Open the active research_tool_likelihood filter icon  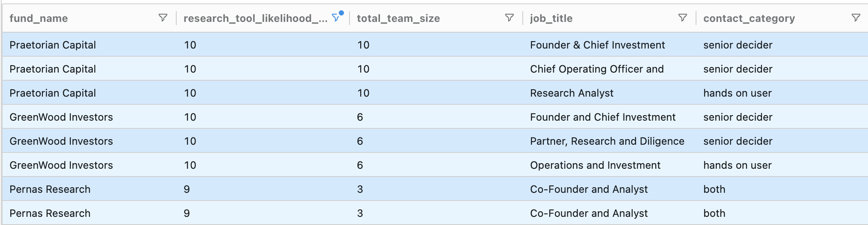(x=336, y=18)
